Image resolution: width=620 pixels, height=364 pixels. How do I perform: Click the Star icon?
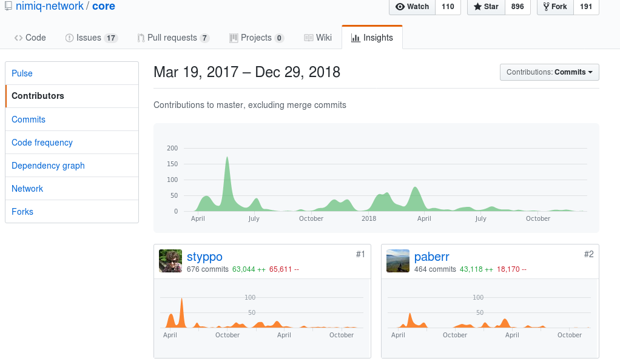(x=477, y=7)
